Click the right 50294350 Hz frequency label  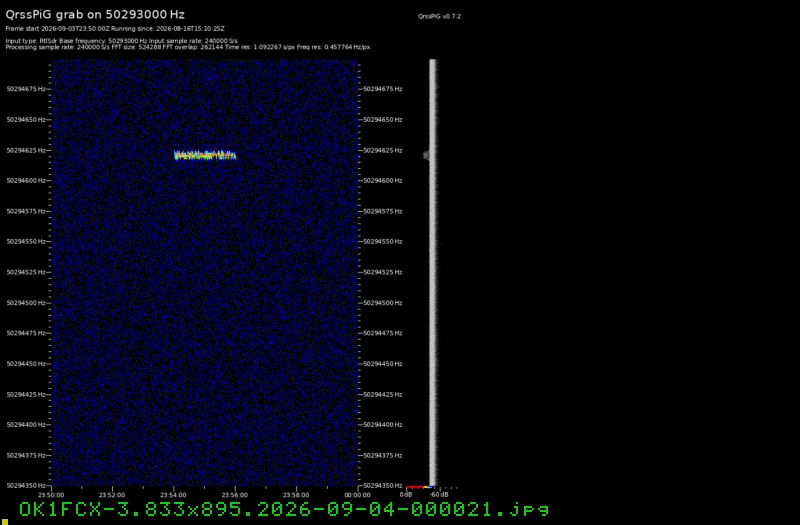(383, 486)
